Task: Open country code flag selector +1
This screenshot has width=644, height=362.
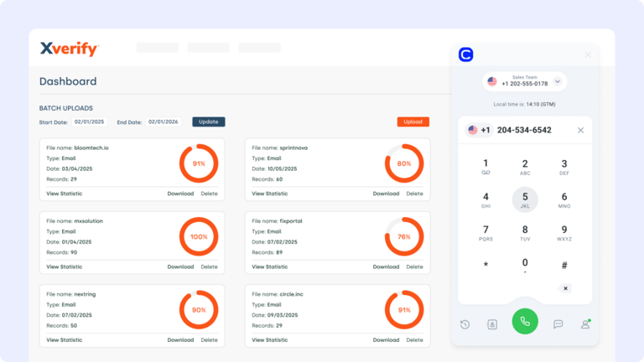Action: pyautogui.click(x=480, y=130)
